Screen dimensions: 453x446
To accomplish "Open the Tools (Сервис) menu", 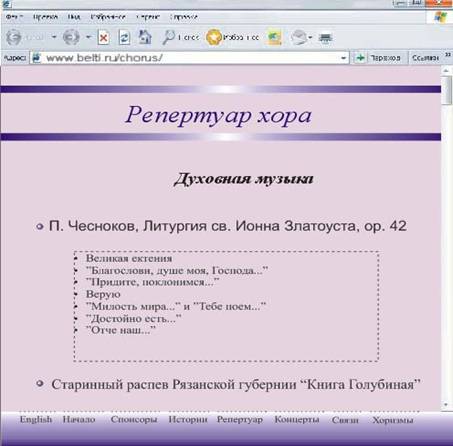I will pos(148,17).
